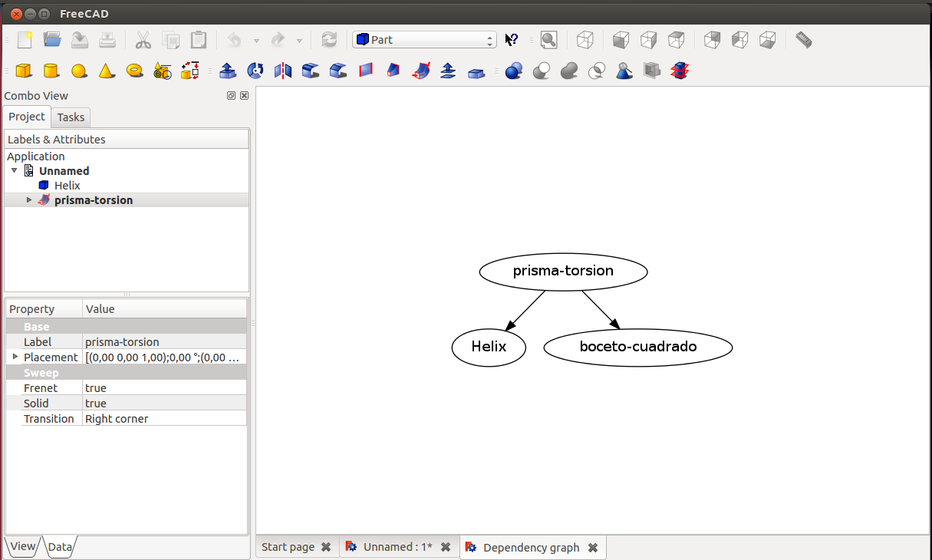The width and height of the screenshot is (932, 560).
Task: Switch to the Tasks tab
Action: coord(71,117)
